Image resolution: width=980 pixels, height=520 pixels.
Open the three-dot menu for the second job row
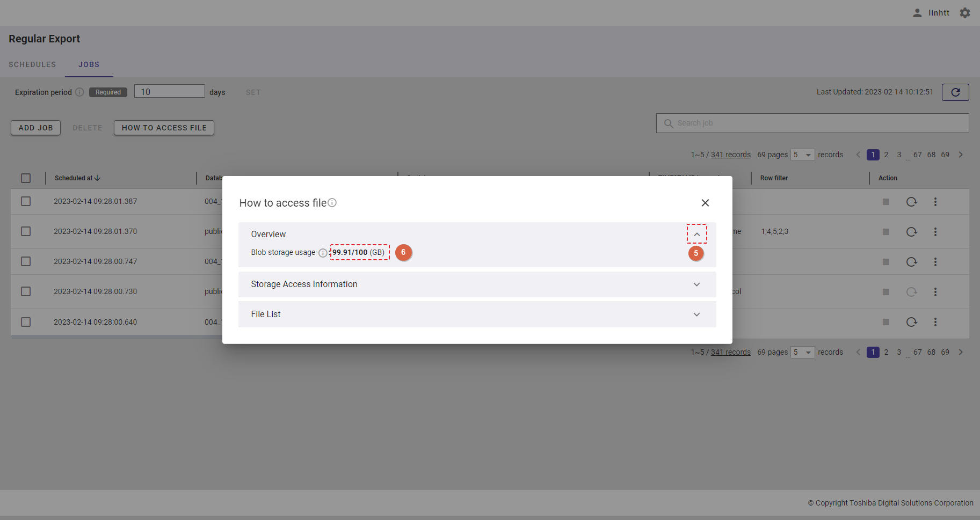(x=935, y=232)
